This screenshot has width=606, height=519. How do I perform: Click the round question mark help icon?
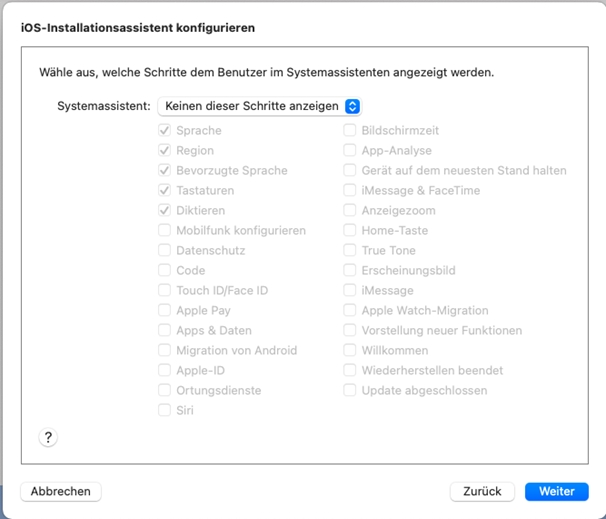click(48, 437)
